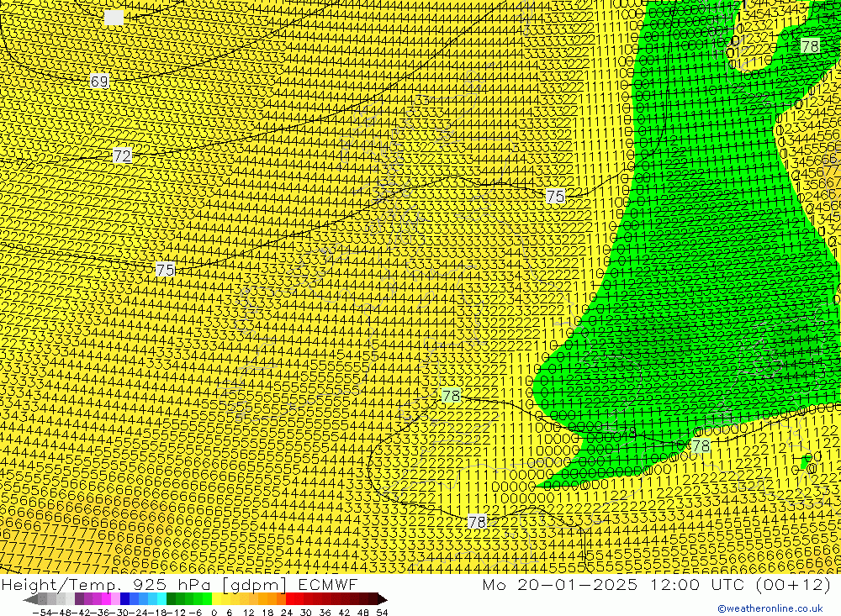Click the dark maroon right arrow end of scale
The height and width of the screenshot is (616, 841).
pyautogui.click(x=383, y=599)
